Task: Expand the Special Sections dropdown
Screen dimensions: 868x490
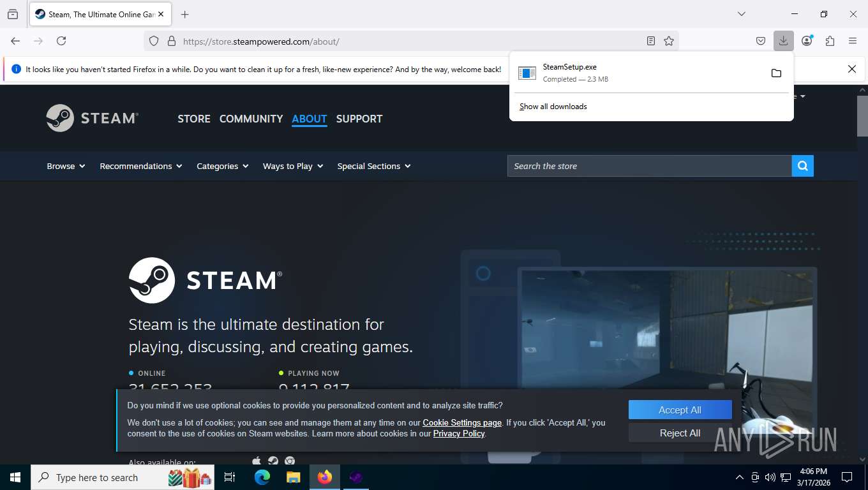Action: coord(374,166)
